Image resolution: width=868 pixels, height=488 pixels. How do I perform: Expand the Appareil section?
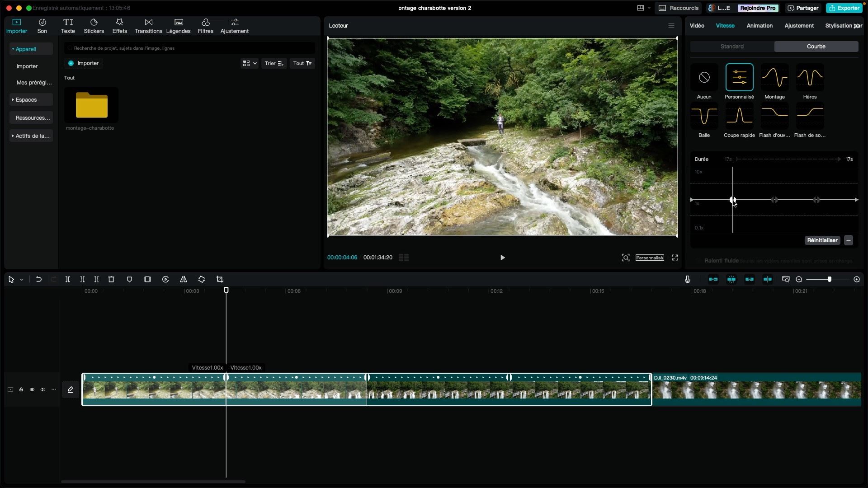tap(31, 49)
